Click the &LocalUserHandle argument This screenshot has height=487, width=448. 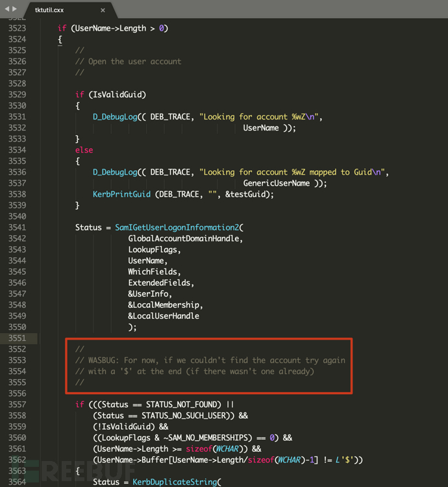pos(164,316)
